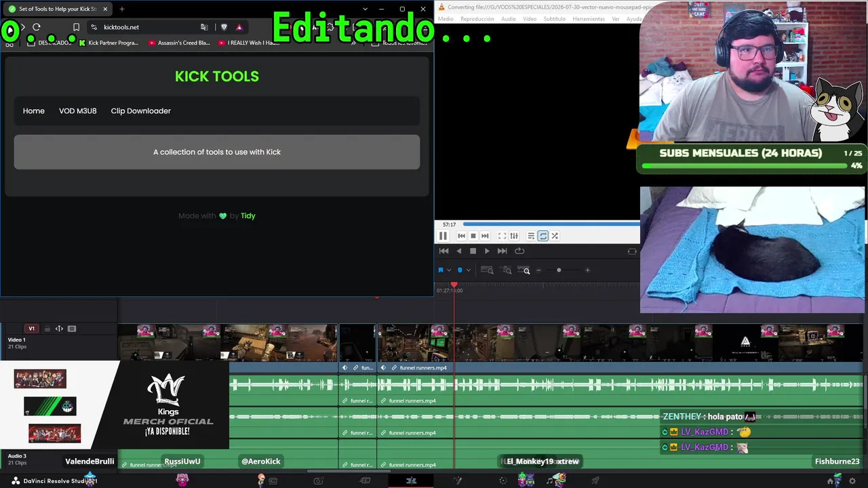The width and height of the screenshot is (868, 488).
Task: Pause playback in the VLC player
Action: pyautogui.click(x=443, y=236)
